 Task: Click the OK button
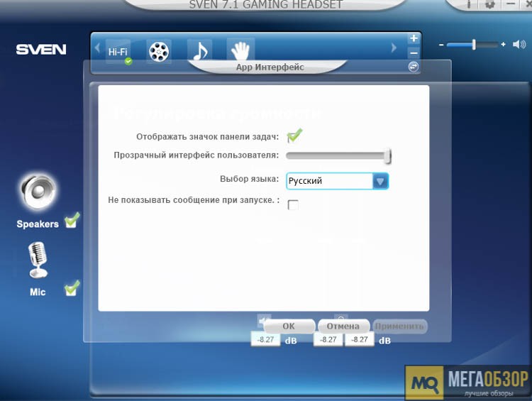coord(289,326)
